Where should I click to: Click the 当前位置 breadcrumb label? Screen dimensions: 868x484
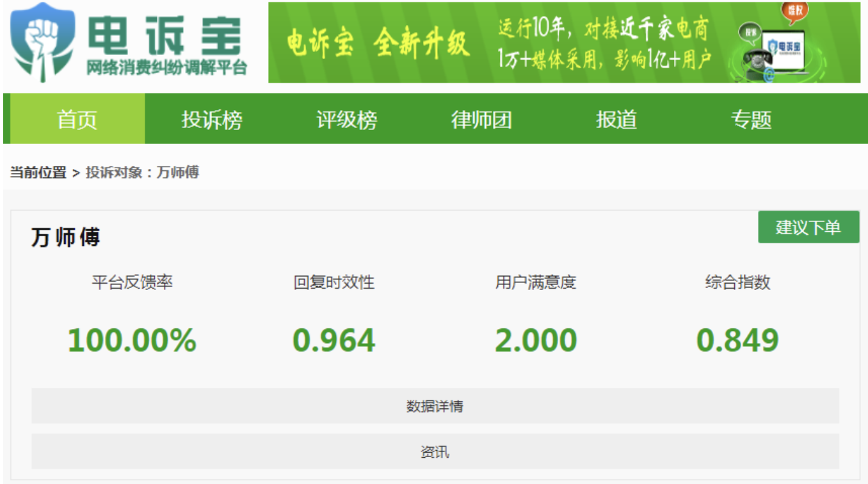pyautogui.click(x=38, y=172)
